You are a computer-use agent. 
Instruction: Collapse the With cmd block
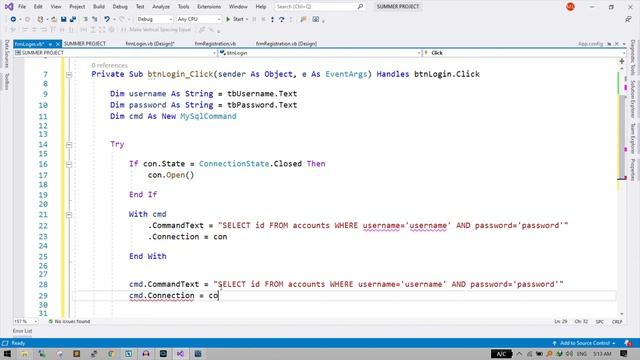coord(69,215)
